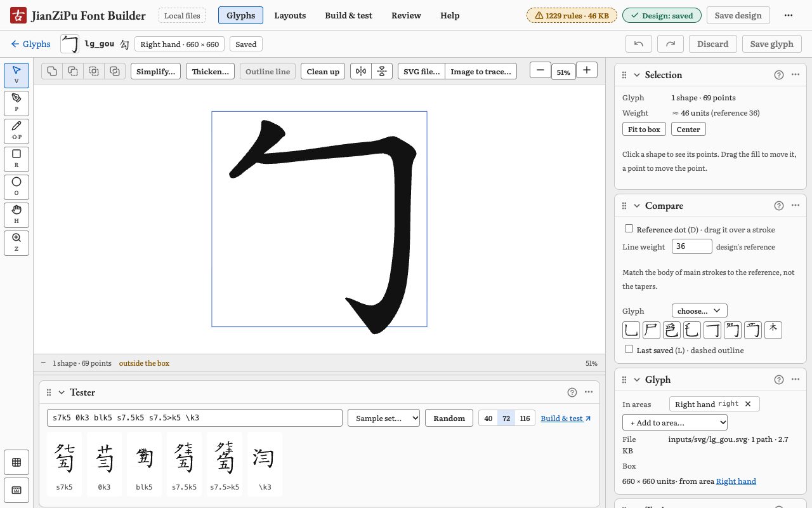
Task: Follow the Build & test link in Tester
Action: [x=566, y=418]
